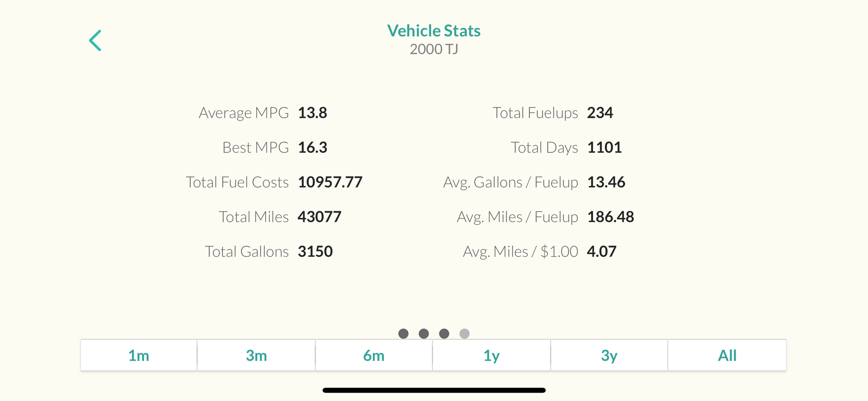Screen dimensions: 868x401
Task: Choose the 1y time range
Action: 491,355
